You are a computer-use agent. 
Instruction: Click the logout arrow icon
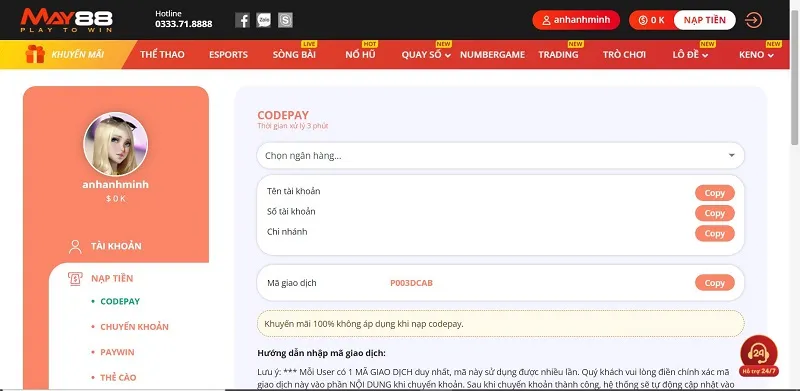click(754, 20)
